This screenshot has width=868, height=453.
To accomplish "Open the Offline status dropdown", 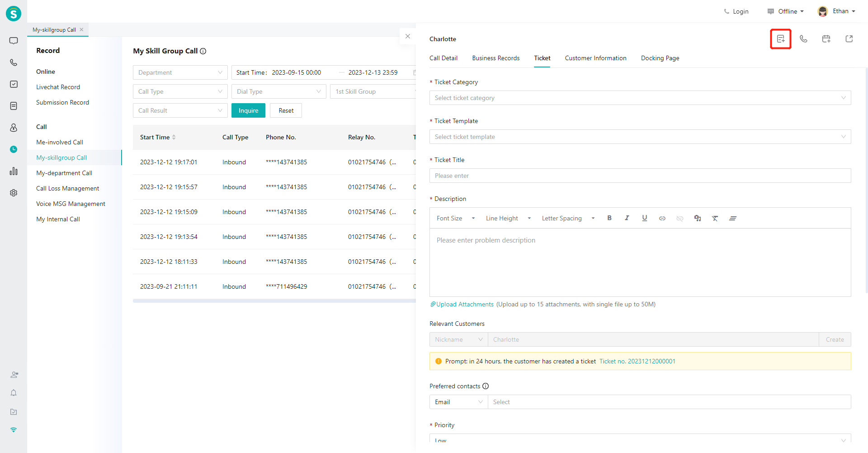I will point(786,11).
